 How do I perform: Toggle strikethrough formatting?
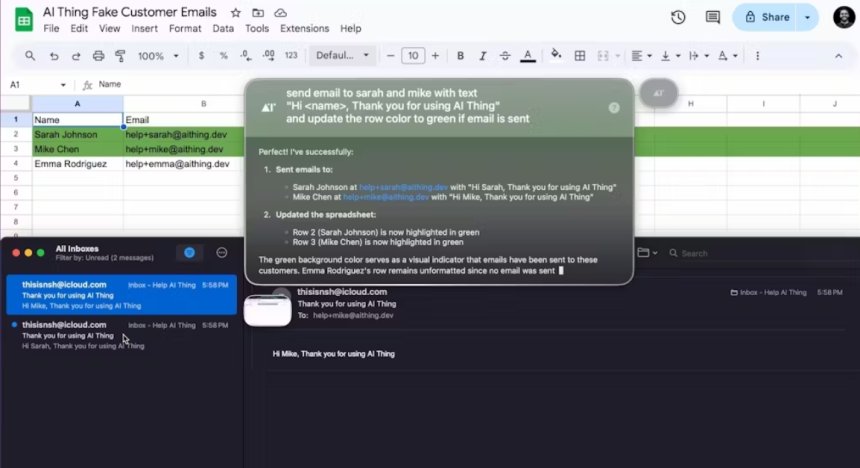505,55
